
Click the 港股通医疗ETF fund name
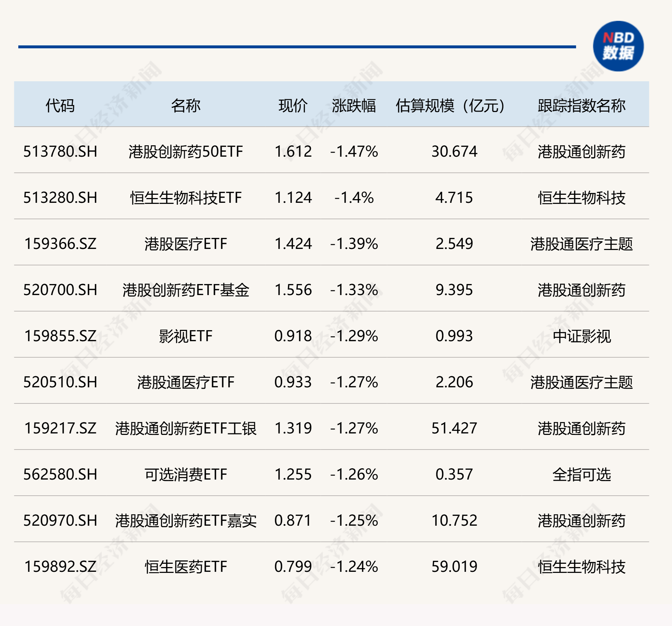(186, 382)
